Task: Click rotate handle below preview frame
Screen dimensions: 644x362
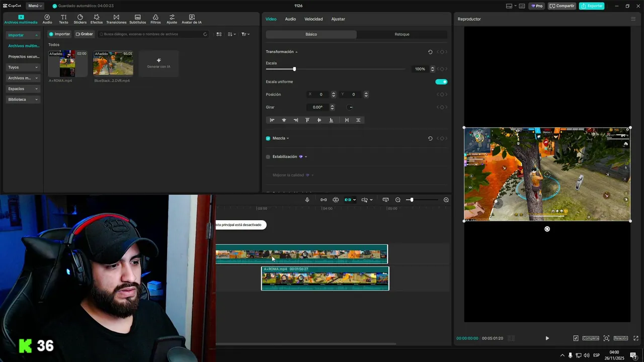Action: [547, 229]
